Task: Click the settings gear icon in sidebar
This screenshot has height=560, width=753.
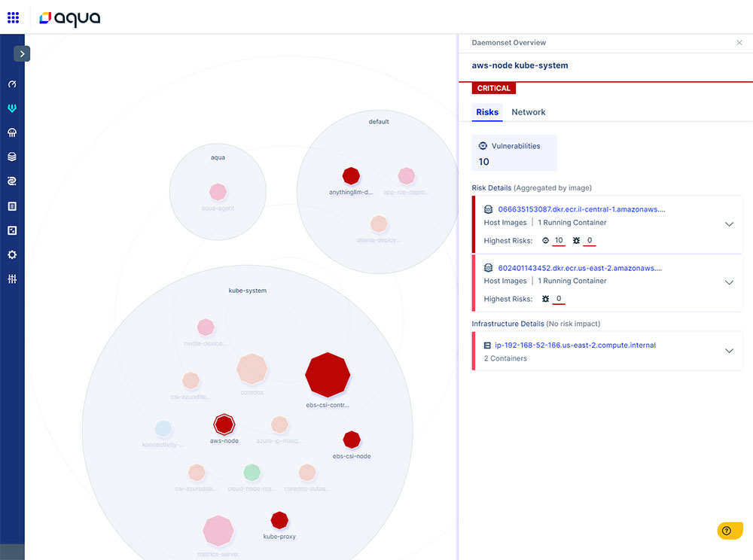Action: point(12,255)
